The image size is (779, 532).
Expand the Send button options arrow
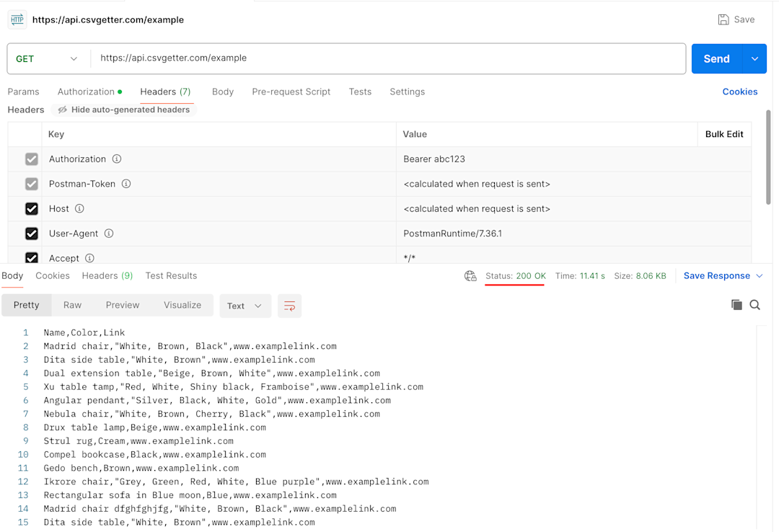click(x=754, y=58)
